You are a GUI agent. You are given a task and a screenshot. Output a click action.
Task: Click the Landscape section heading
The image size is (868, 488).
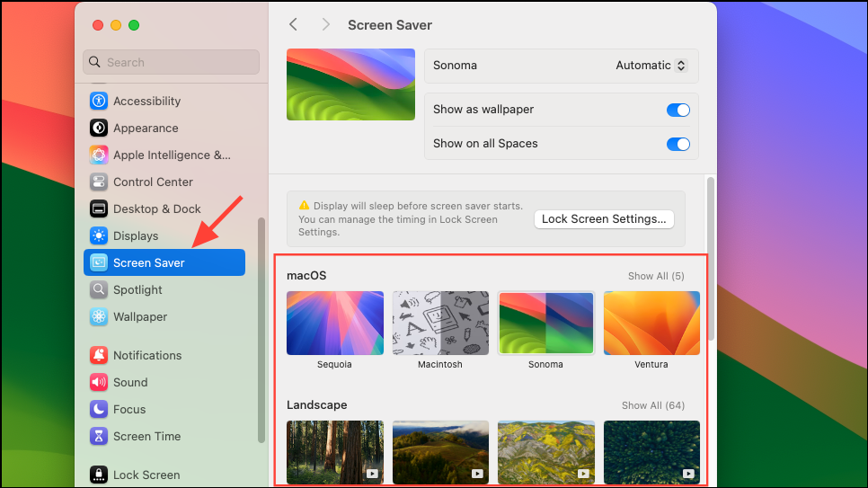point(316,405)
